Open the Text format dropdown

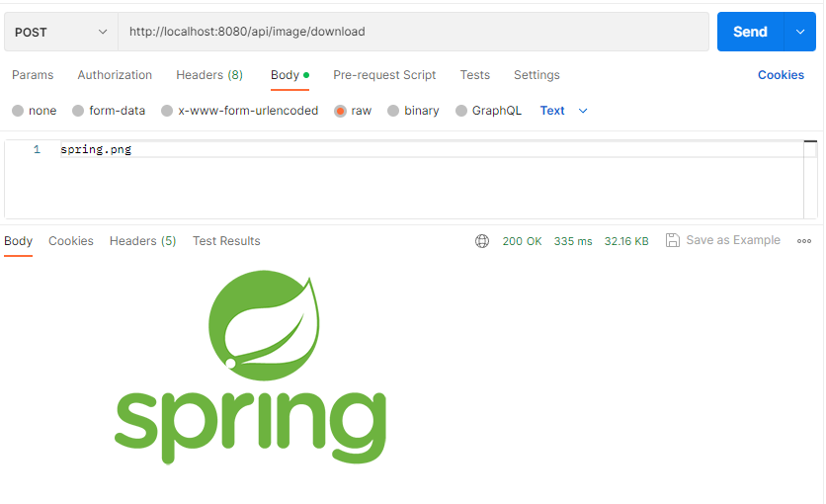(563, 111)
